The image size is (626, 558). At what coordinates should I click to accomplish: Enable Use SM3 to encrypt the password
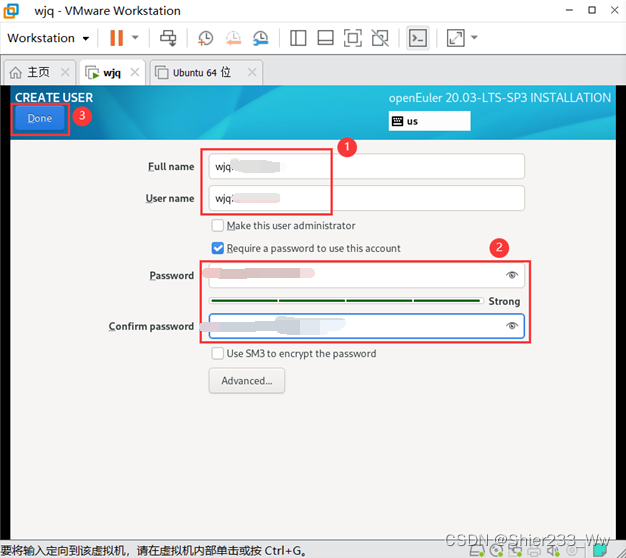tap(218, 353)
